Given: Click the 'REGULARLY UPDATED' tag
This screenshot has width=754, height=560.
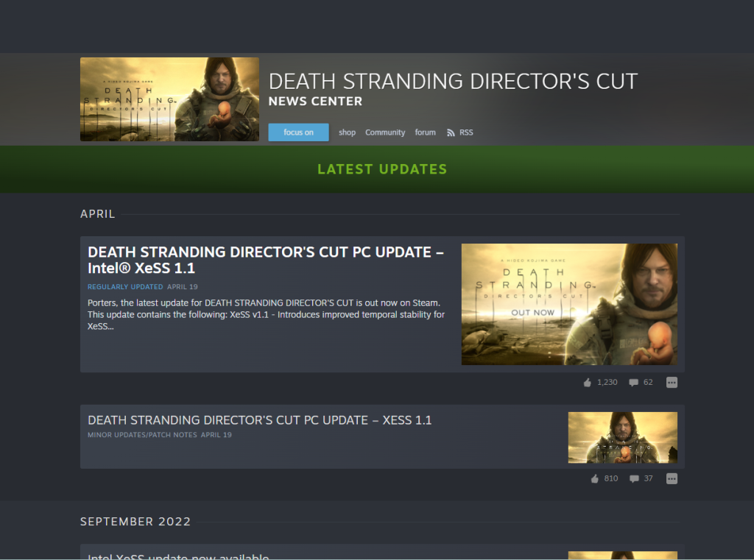Looking at the screenshot, I should tap(125, 287).
